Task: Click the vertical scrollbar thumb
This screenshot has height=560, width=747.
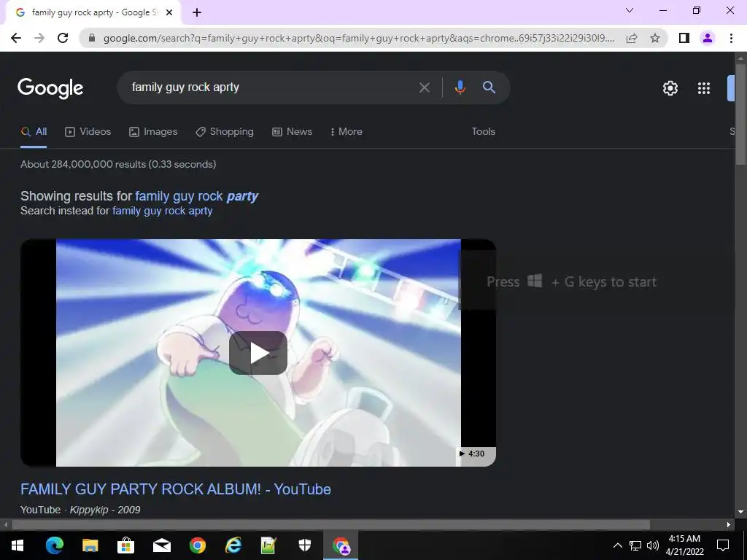Action: 740,114
